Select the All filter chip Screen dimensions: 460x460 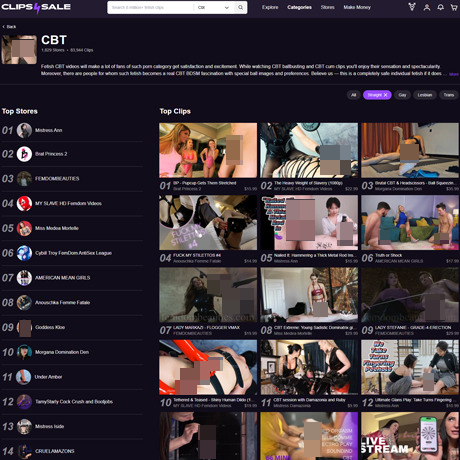pyautogui.click(x=353, y=95)
